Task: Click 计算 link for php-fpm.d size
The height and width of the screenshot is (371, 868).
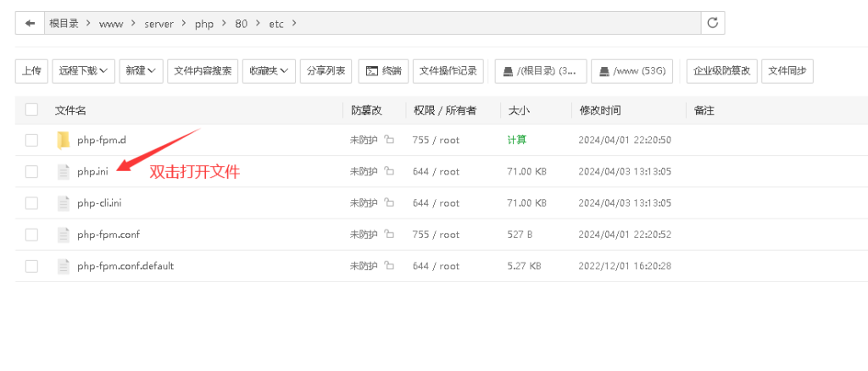Action: coord(516,140)
